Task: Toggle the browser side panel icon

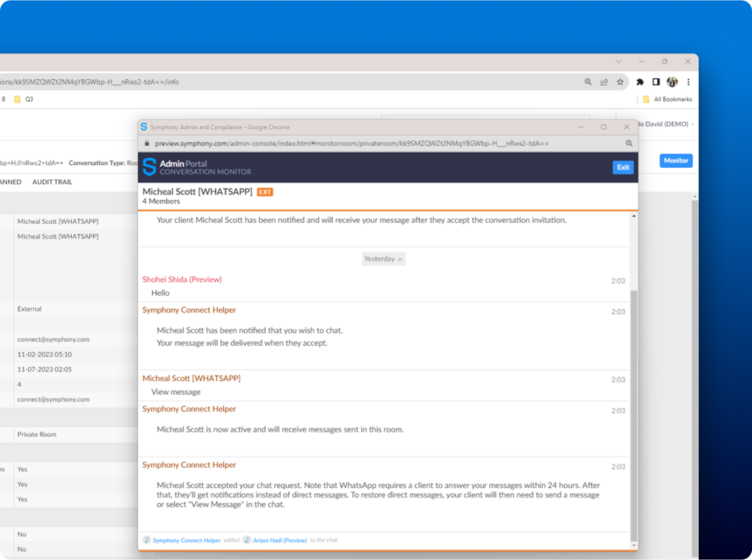Action: coord(656,82)
